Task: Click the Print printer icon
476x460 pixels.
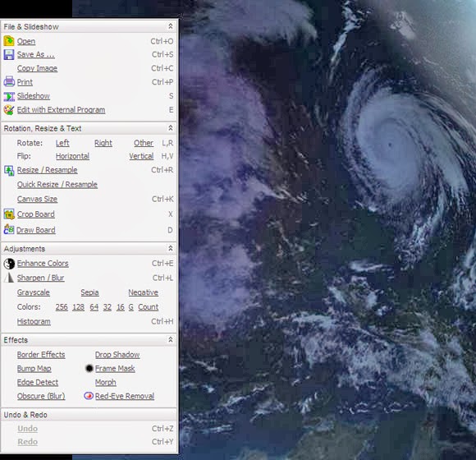Action: [9, 81]
